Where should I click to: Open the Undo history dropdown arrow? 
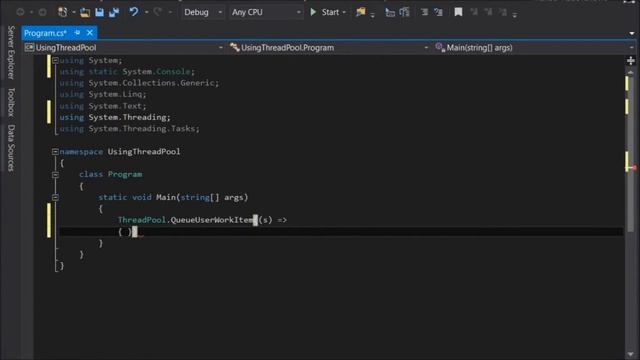(x=146, y=13)
